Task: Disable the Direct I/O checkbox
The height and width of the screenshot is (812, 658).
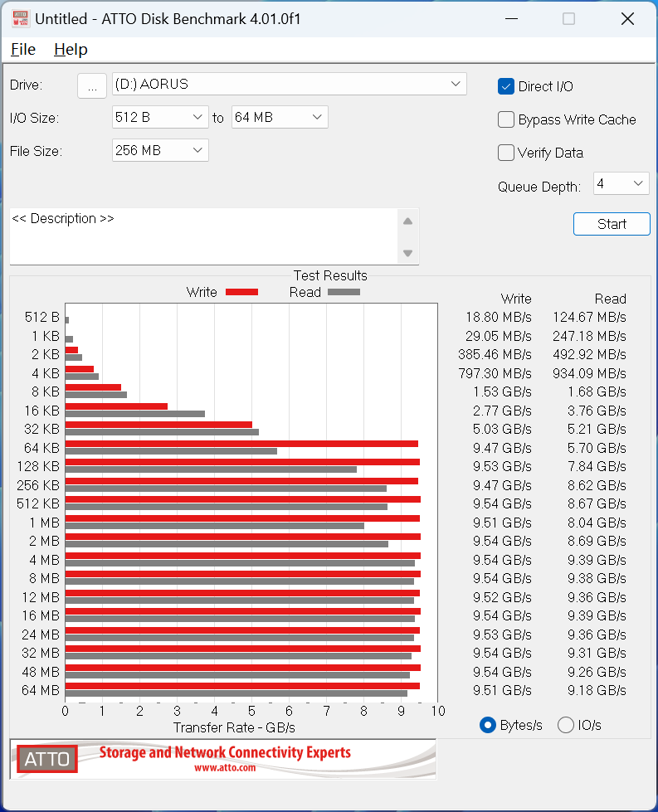Action: 506,86
